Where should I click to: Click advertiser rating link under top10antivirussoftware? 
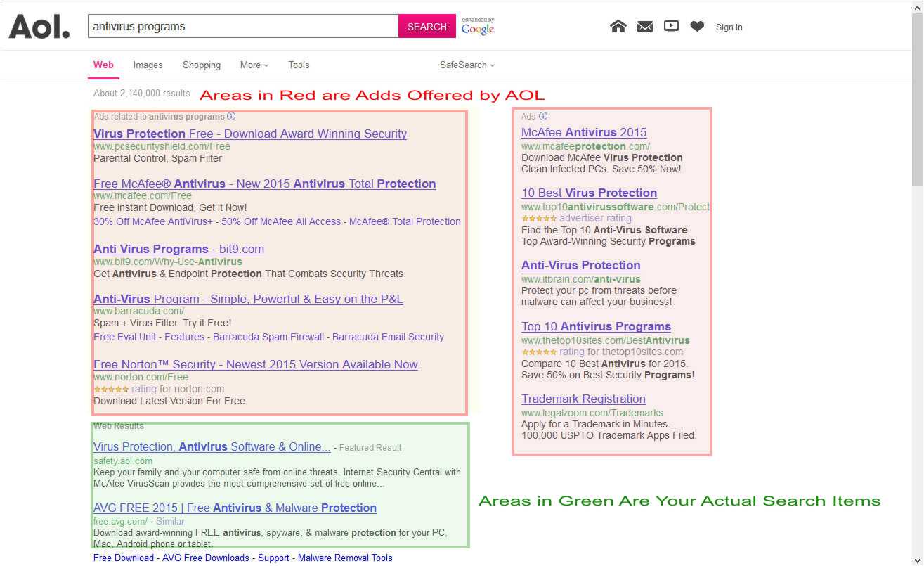[x=595, y=218]
